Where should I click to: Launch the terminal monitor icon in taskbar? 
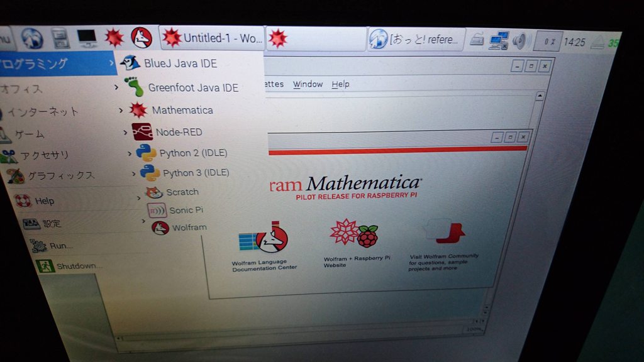[87, 38]
